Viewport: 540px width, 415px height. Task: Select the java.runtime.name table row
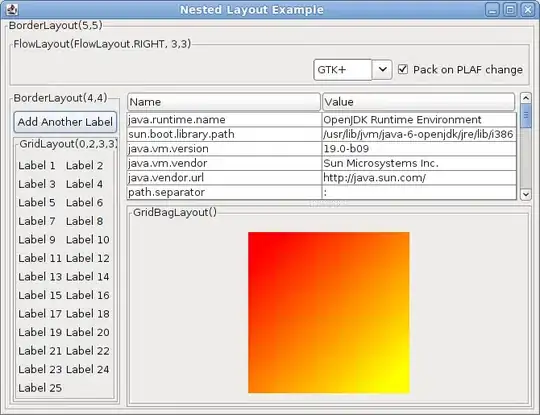click(322, 120)
